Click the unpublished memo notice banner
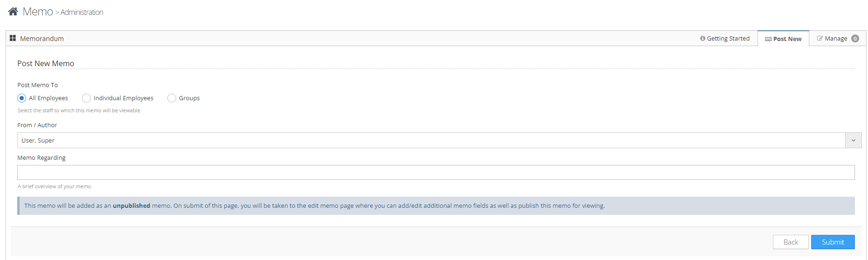This screenshot has height=260, width=868. click(436, 206)
